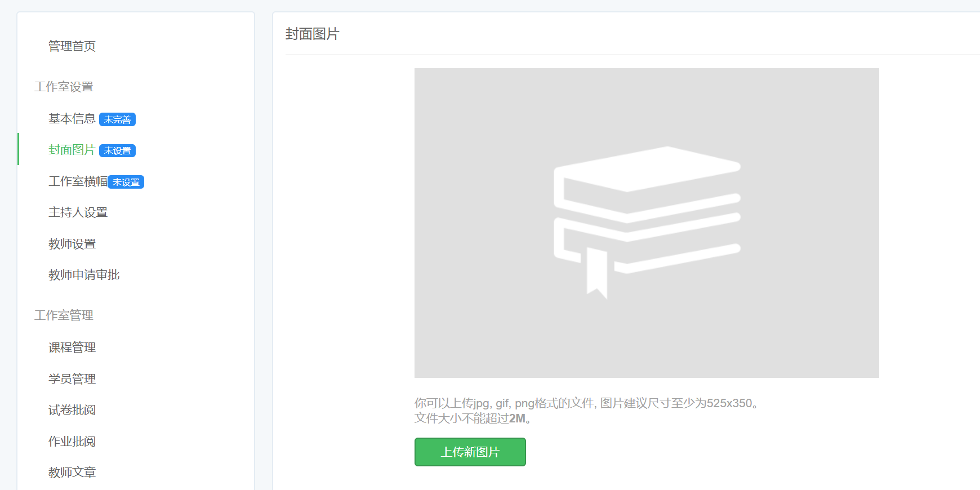Click the 未设置 badge next to 封面图片
Image resolution: width=980 pixels, height=490 pixels.
tap(117, 150)
